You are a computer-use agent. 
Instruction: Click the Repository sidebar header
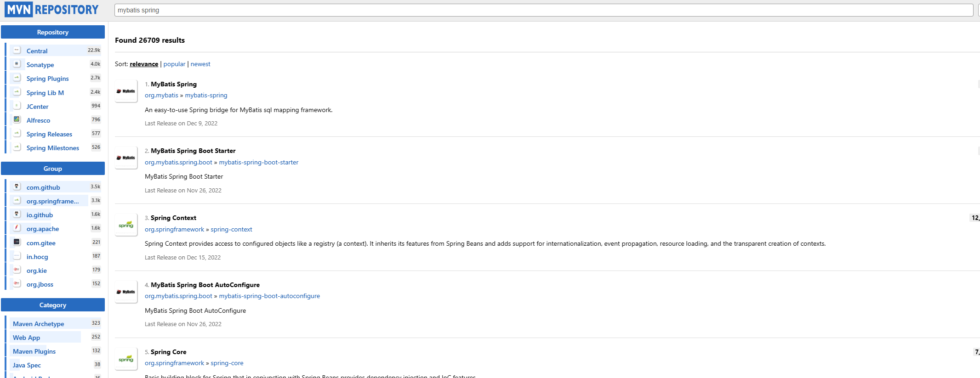(53, 32)
